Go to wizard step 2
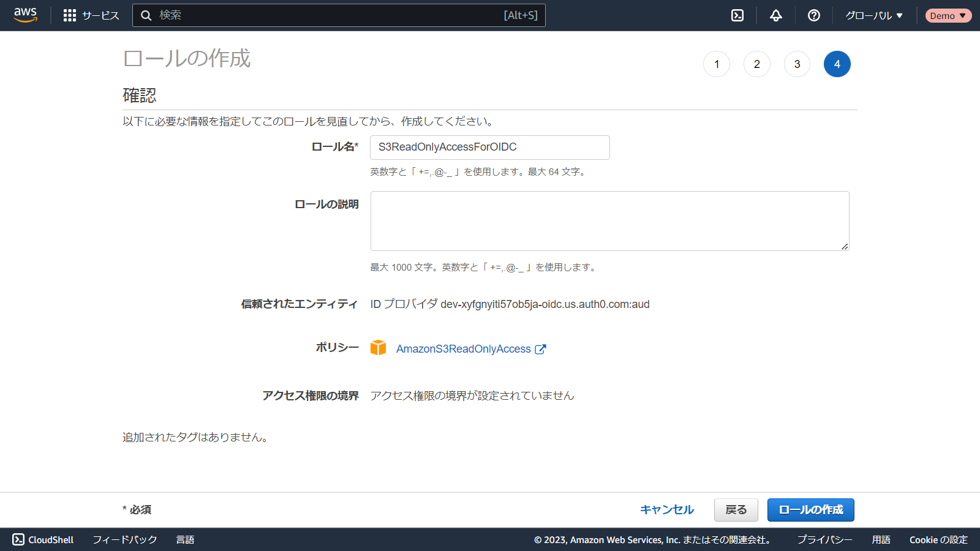The width and height of the screenshot is (980, 551). pyautogui.click(x=757, y=64)
